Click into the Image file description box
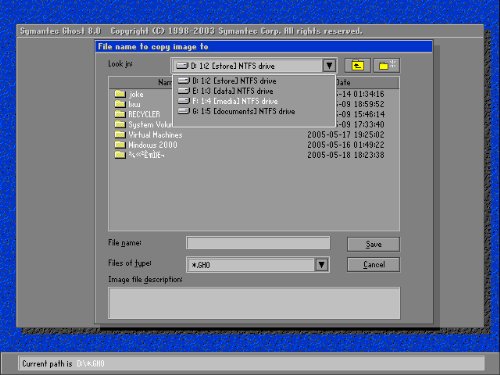This screenshot has width=500, height=375. coord(254,303)
